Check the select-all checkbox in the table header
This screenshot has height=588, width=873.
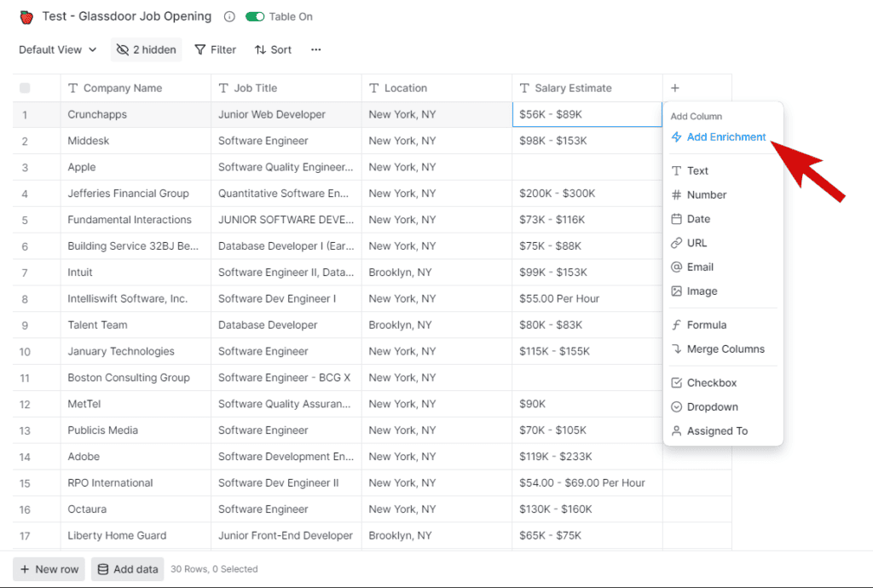tap(25, 87)
